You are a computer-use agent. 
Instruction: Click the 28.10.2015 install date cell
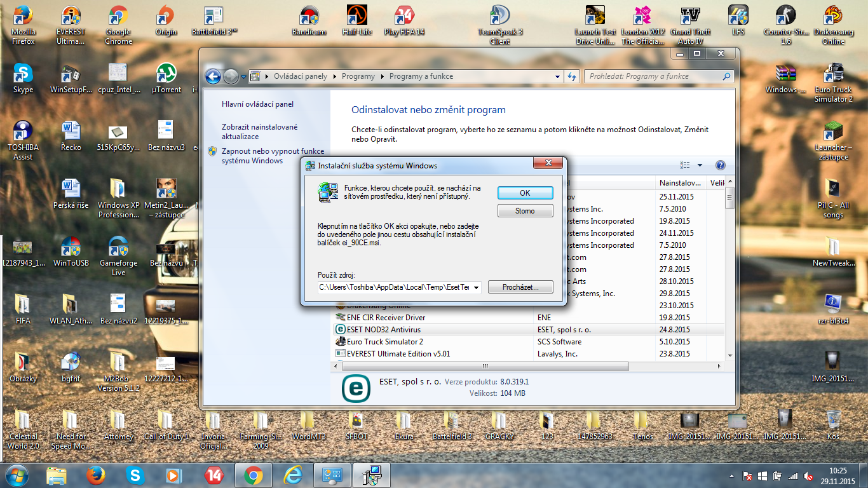coord(676,281)
